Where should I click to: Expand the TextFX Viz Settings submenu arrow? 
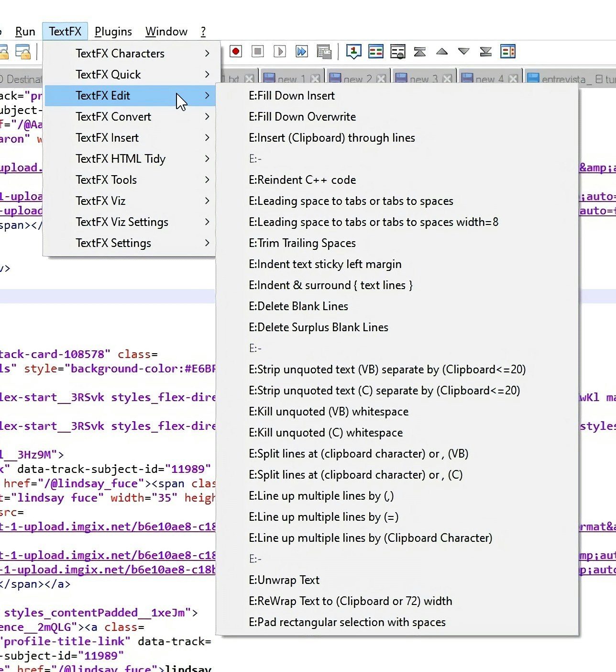tap(207, 222)
